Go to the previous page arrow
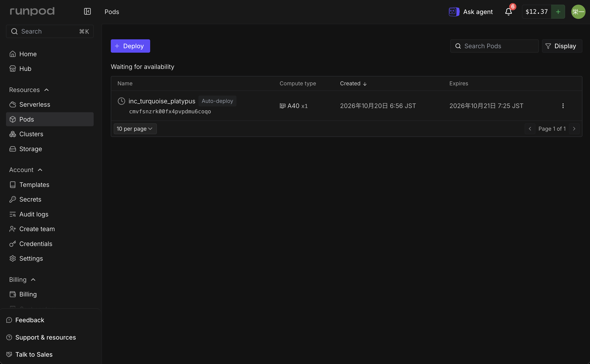The height and width of the screenshot is (364, 590). click(x=530, y=129)
